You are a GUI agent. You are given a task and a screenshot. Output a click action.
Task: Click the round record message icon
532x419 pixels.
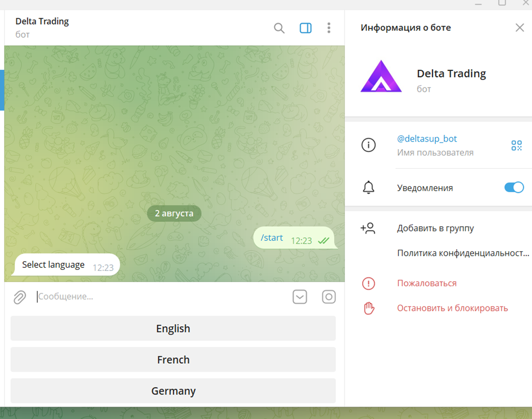[328, 297]
